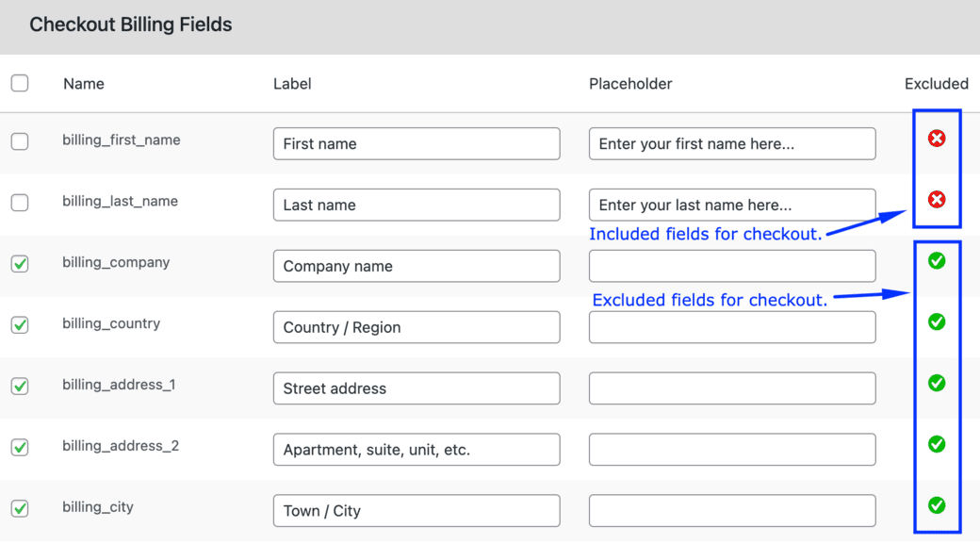This screenshot has width=980, height=544.
Task: Toggle the select-all checkbox in header
Action: click(x=20, y=83)
